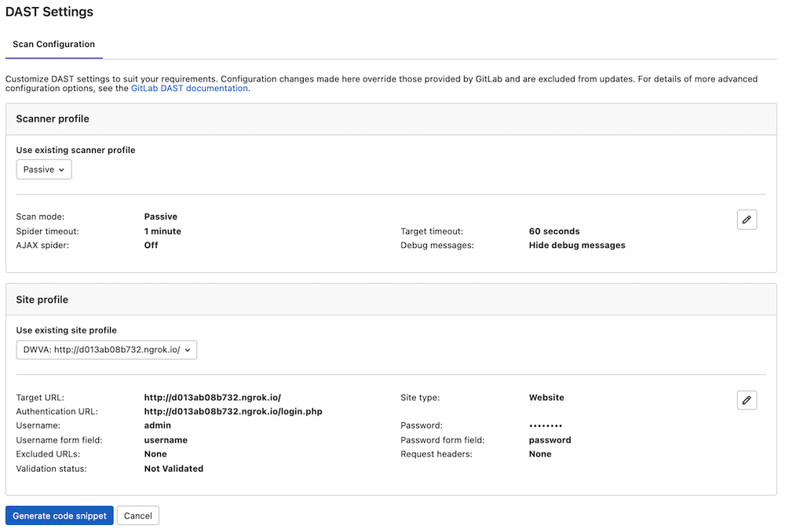Select the Scan Configuration tab
785x532 pixels.
point(53,45)
